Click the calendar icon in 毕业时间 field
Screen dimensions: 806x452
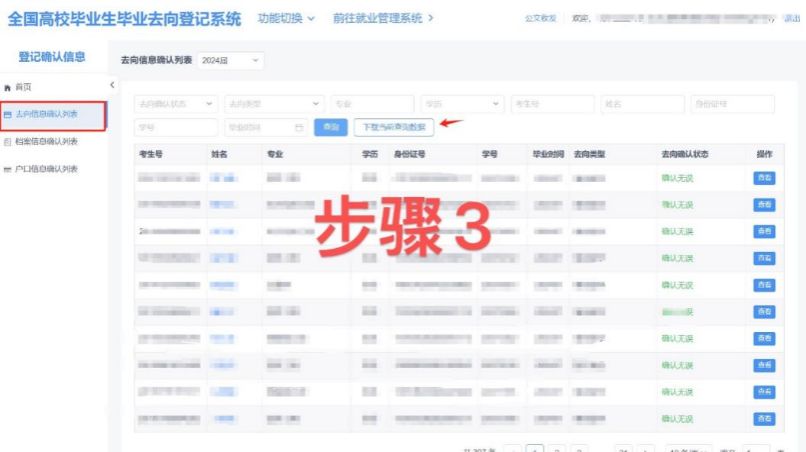tap(298, 128)
